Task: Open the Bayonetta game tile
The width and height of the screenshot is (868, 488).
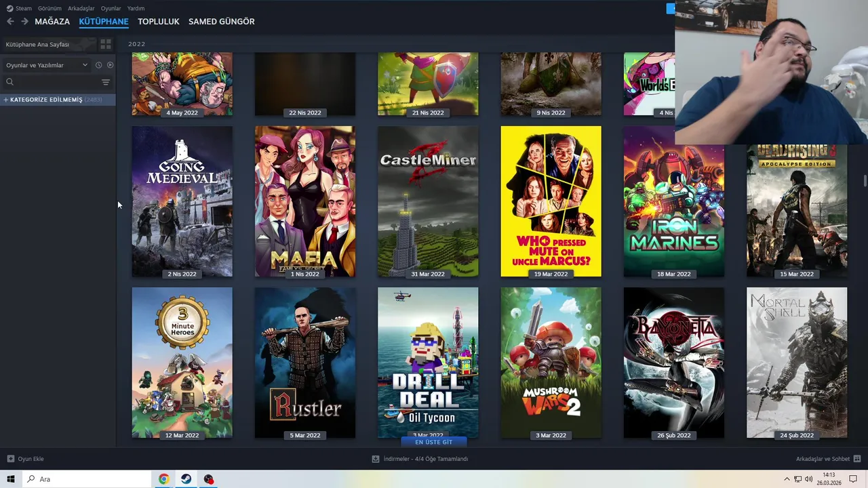Action: [x=674, y=363]
